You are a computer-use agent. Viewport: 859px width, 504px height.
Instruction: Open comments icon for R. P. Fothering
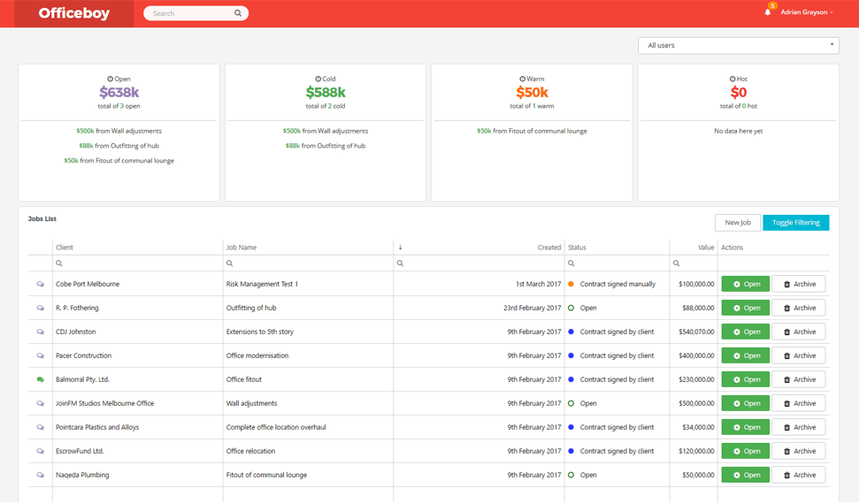coord(40,308)
